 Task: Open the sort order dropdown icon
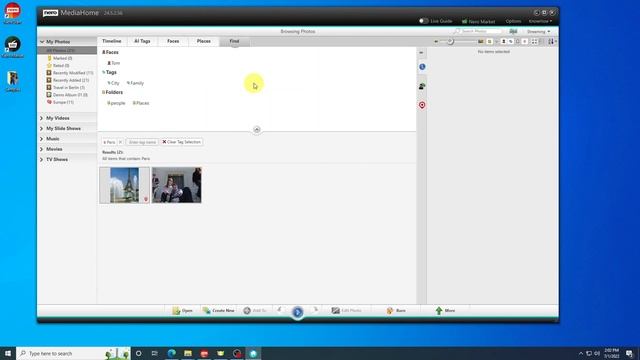pyautogui.click(x=552, y=41)
